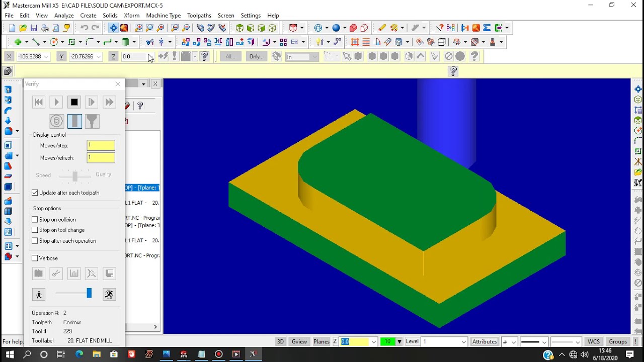644x362 pixels.
Task: Restart the verify simulation
Action: point(39,102)
